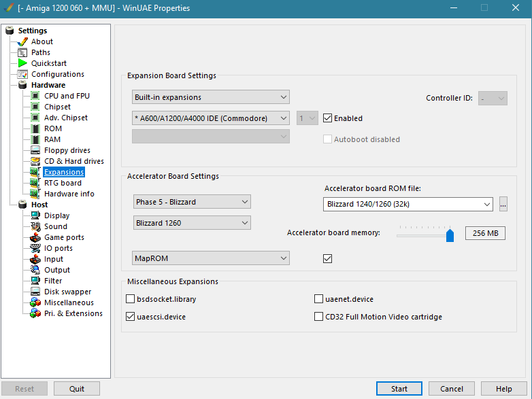Screen dimensions: 532x399
Task: Click the Filter monitor icon
Action: 35,281
